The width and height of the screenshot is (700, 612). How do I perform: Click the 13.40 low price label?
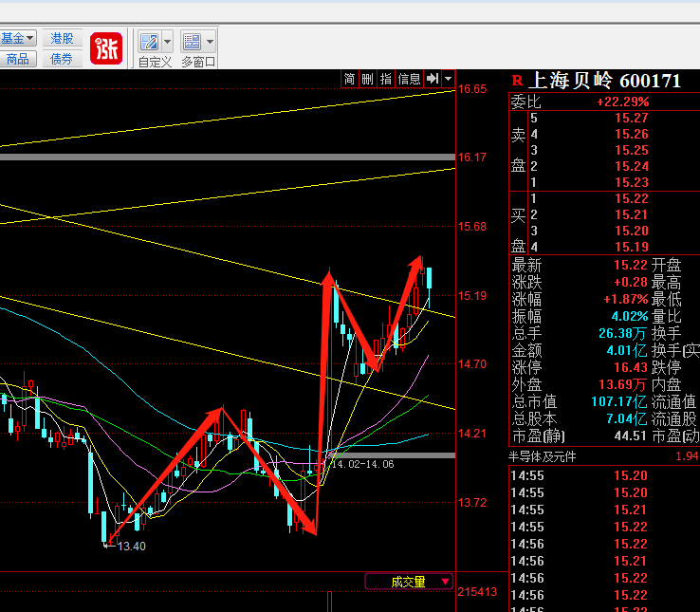[132, 546]
